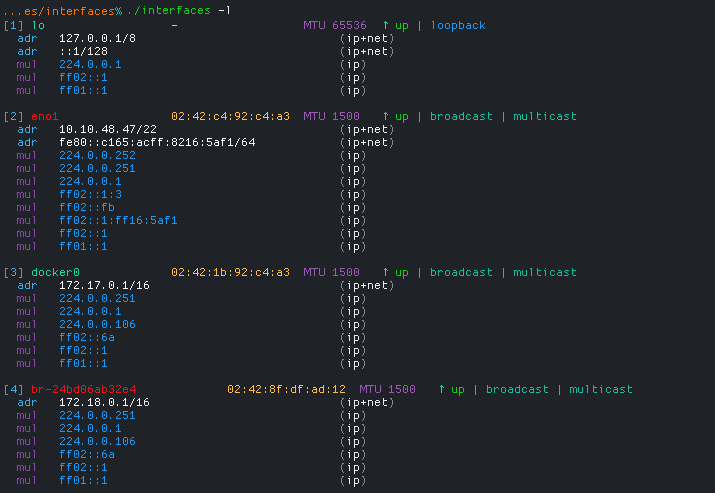Click '(ip+net)' beside 172.17.0.1/16

coord(367,285)
